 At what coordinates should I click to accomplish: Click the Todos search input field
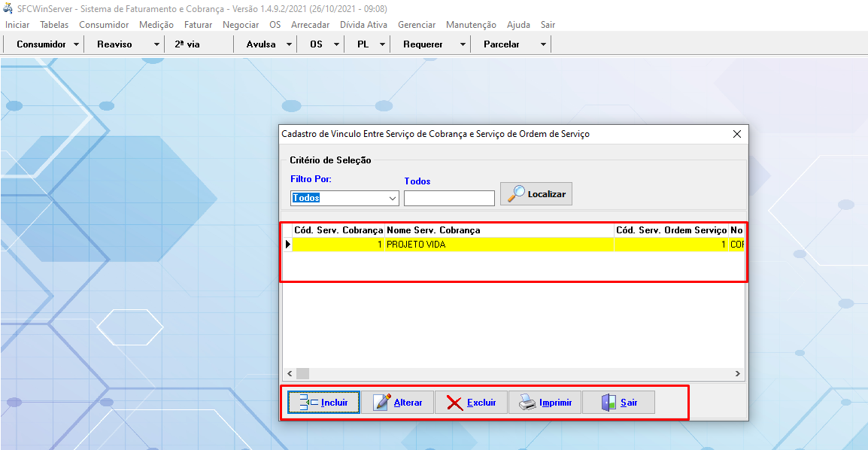pos(449,199)
